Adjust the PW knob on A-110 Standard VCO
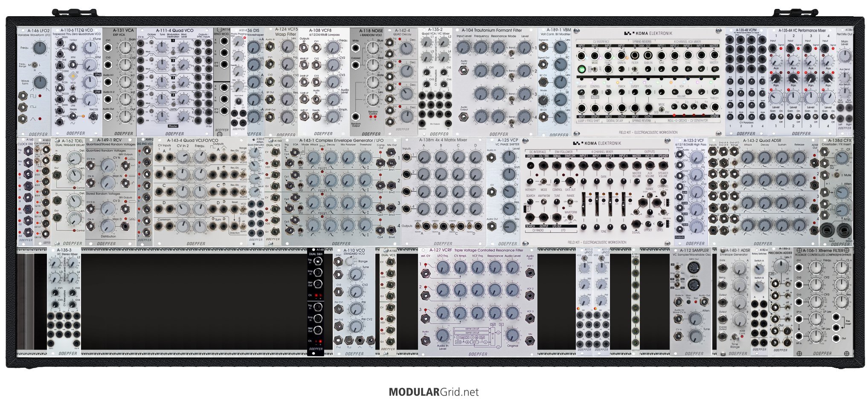Screen dimensions: 868x401 [356, 309]
